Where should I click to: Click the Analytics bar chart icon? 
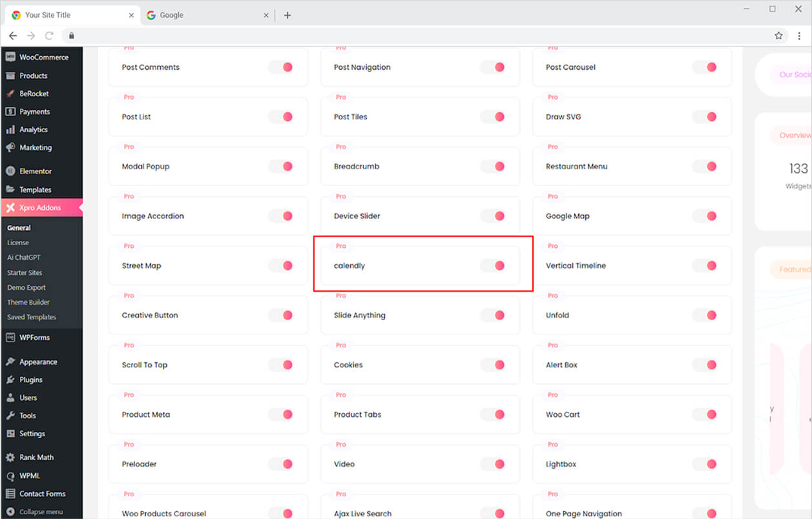click(x=10, y=130)
